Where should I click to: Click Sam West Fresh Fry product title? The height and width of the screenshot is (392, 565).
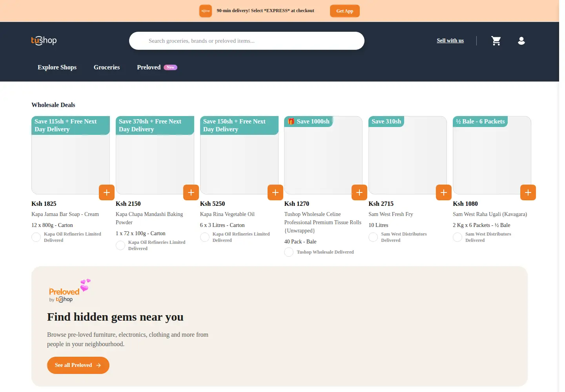[x=391, y=214]
